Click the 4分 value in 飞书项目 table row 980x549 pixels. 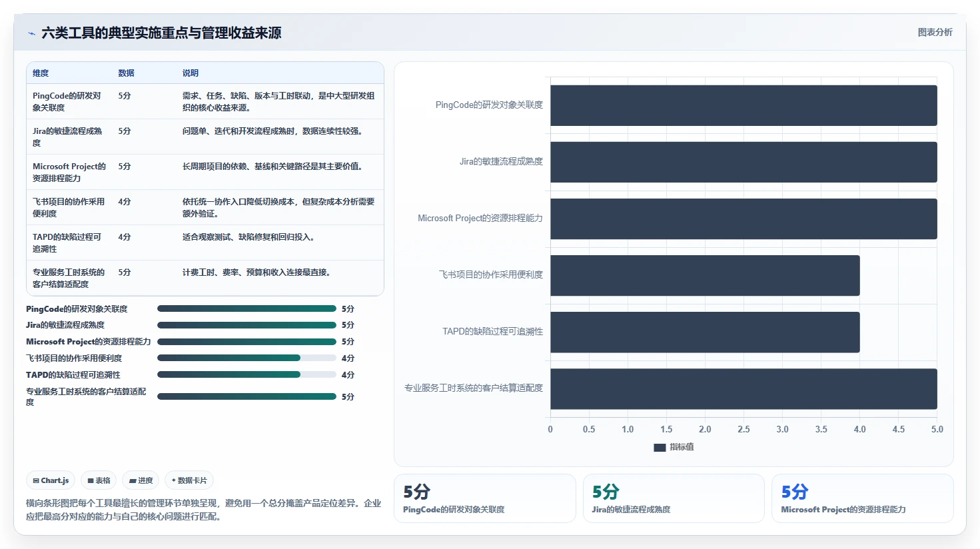tap(125, 201)
